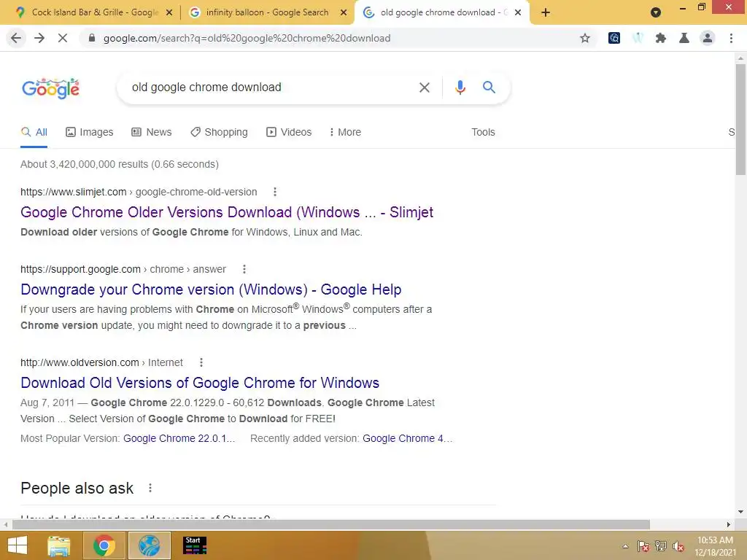Open the Start tile app in the taskbar
747x560 pixels.
[x=195, y=545]
